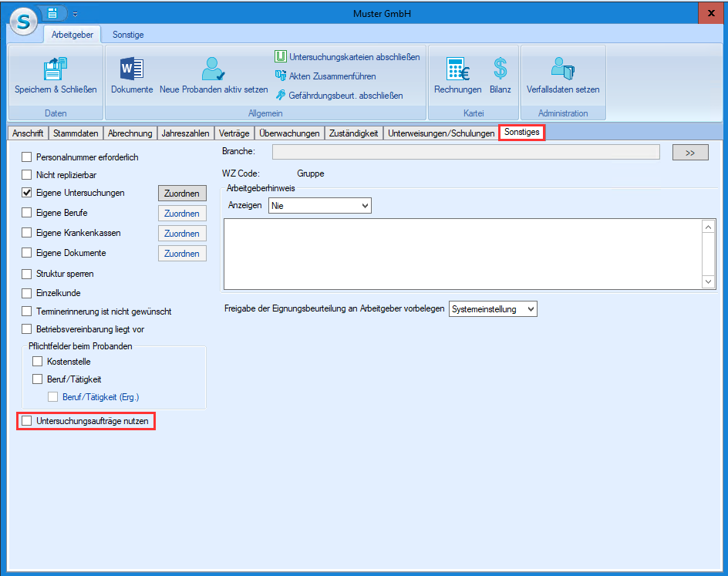The image size is (728, 576).
Task: Click Zuordnen for Eigene Berufe
Action: [182, 214]
